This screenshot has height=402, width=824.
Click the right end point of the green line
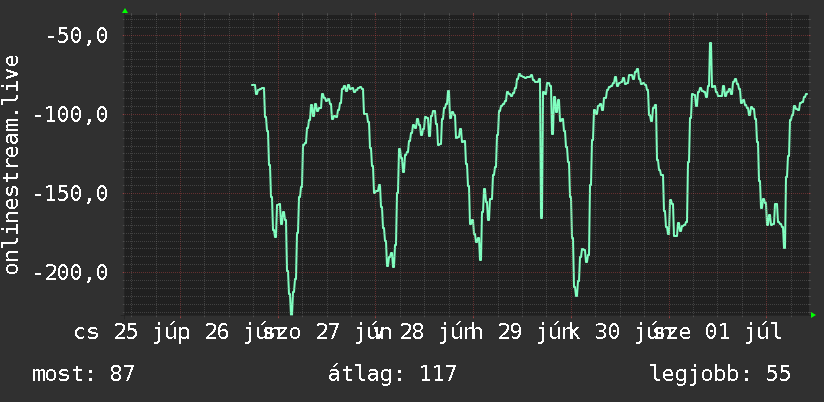(x=807, y=94)
